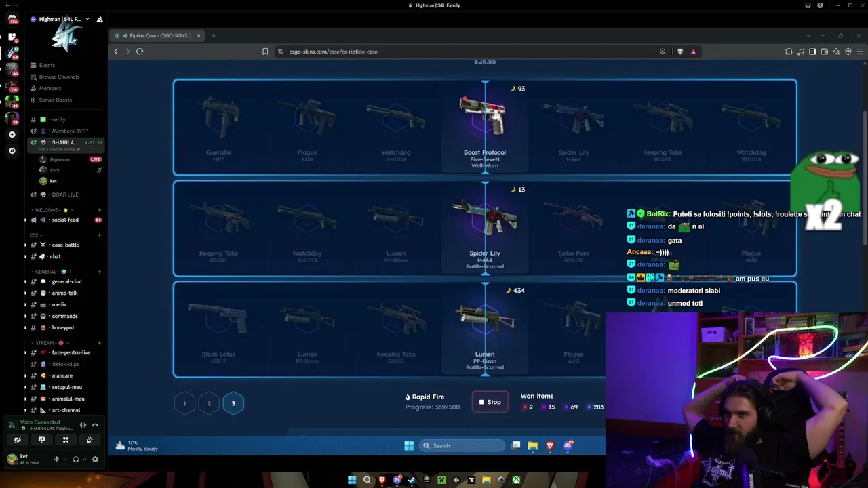Open the social-feed channel

[x=66, y=220]
